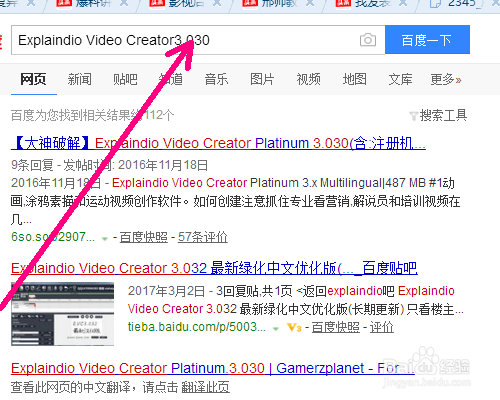This screenshot has height=400, width=500.
Task: Switch to the browser tab labeled 影视
Action: pos(185,4)
